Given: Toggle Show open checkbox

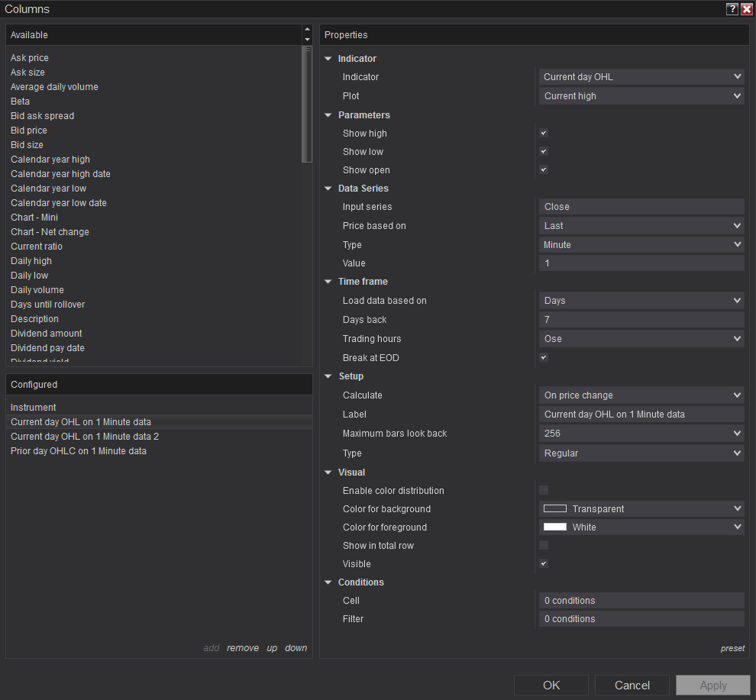Looking at the screenshot, I should (x=544, y=169).
